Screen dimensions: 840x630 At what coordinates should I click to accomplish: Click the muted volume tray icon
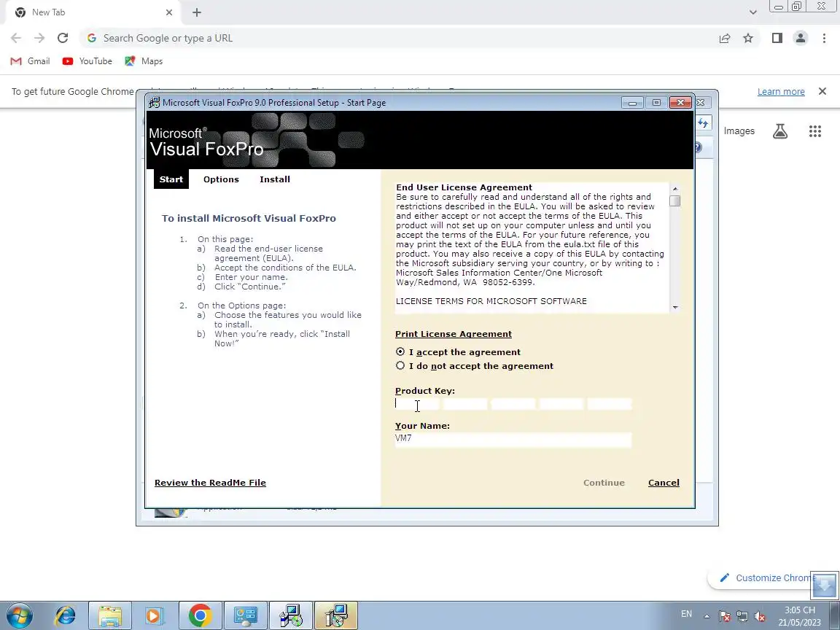(x=759, y=616)
